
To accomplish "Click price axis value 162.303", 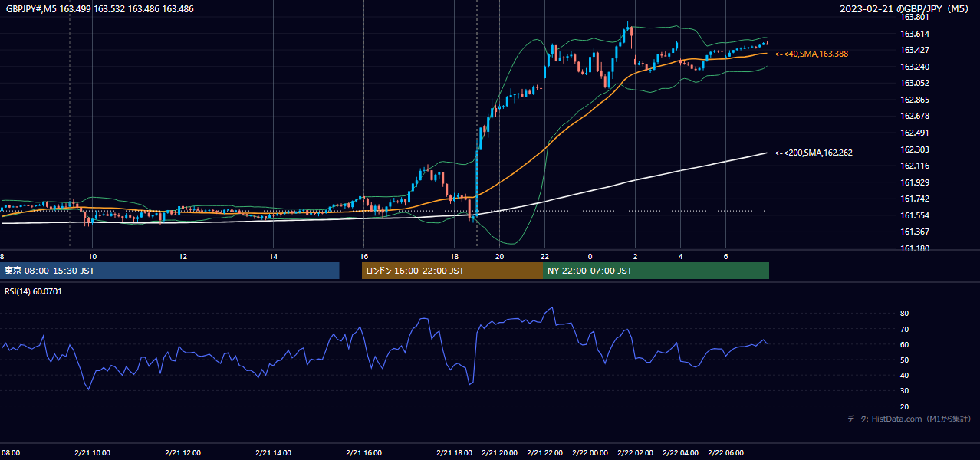I will [x=914, y=149].
